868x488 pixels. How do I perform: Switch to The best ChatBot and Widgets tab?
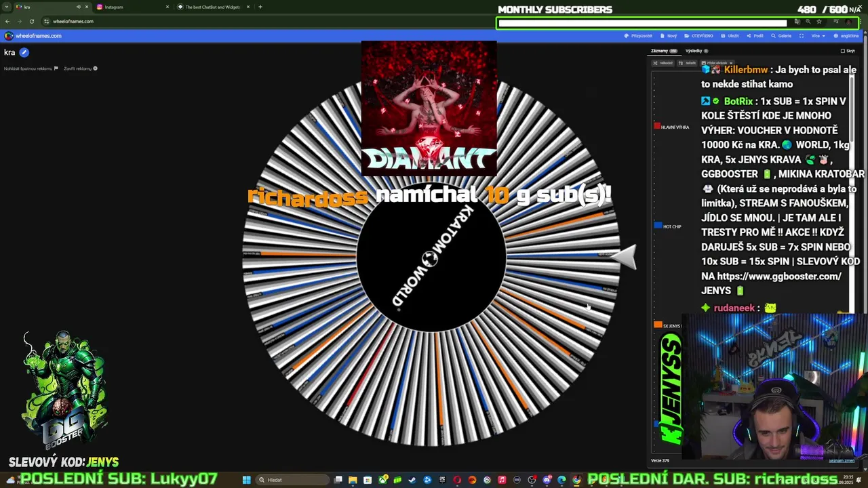(214, 7)
